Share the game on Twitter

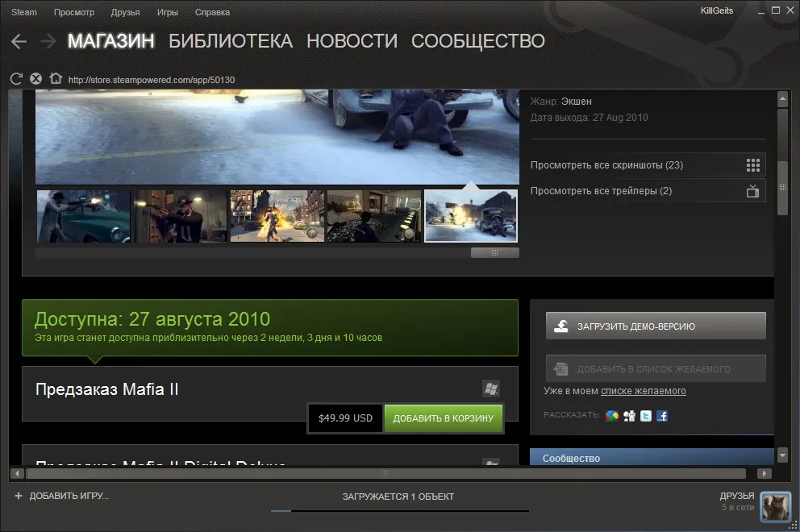tap(646, 416)
